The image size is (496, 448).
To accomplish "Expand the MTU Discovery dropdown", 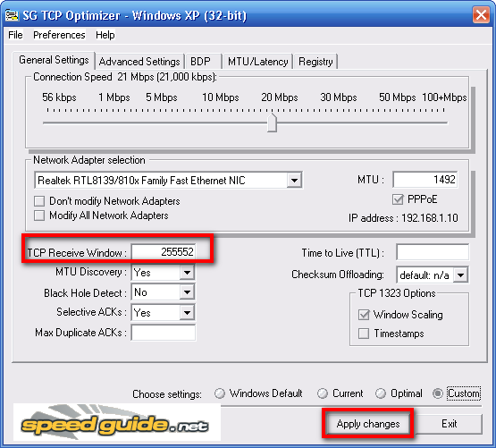I will (187, 272).
